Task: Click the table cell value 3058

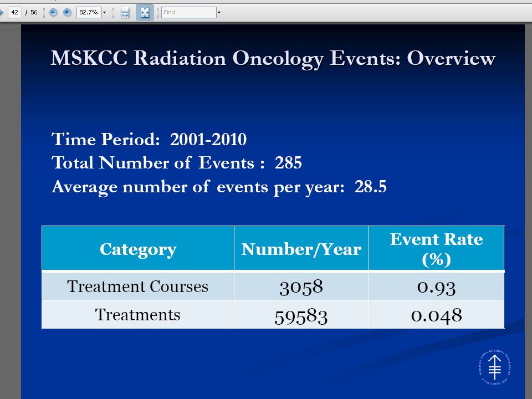Action: (x=301, y=287)
